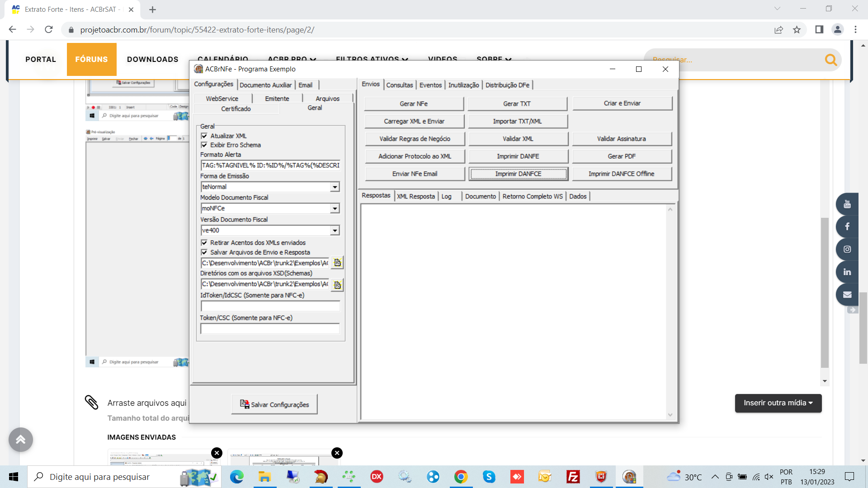The width and height of the screenshot is (868, 488).
Task: Open Skype from taskbar
Action: point(489,477)
